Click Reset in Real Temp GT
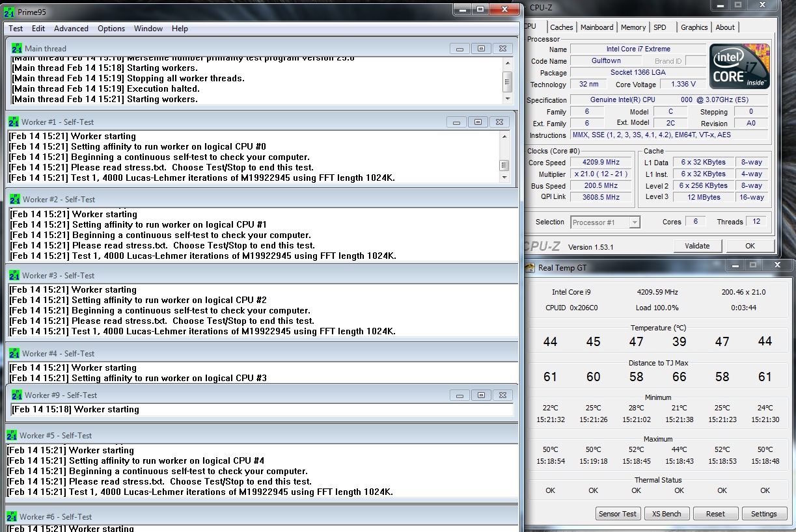The height and width of the screenshot is (532, 796). click(715, 514)
